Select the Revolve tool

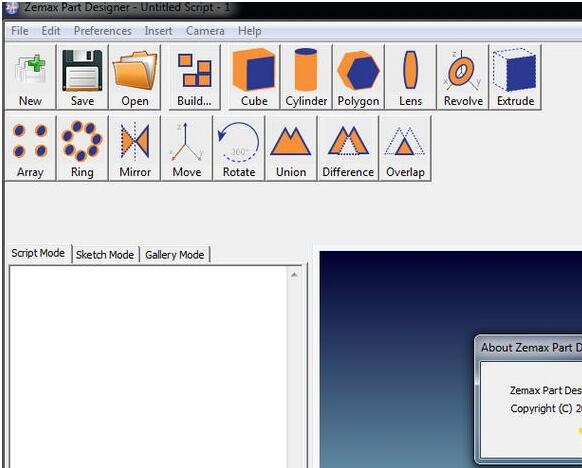463,77
